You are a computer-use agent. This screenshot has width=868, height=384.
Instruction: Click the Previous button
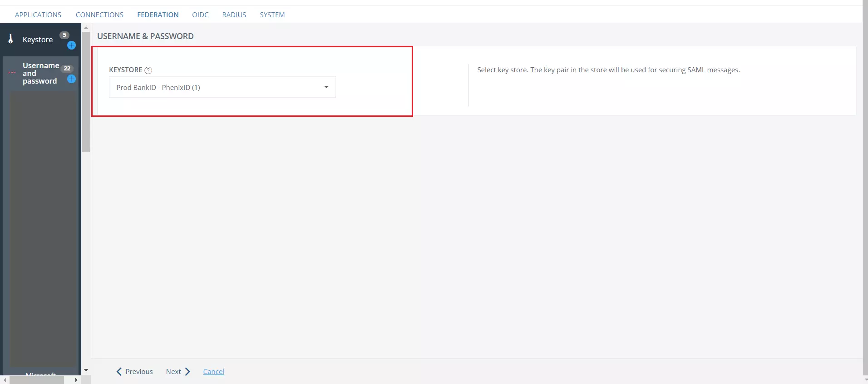pos(135,371)
